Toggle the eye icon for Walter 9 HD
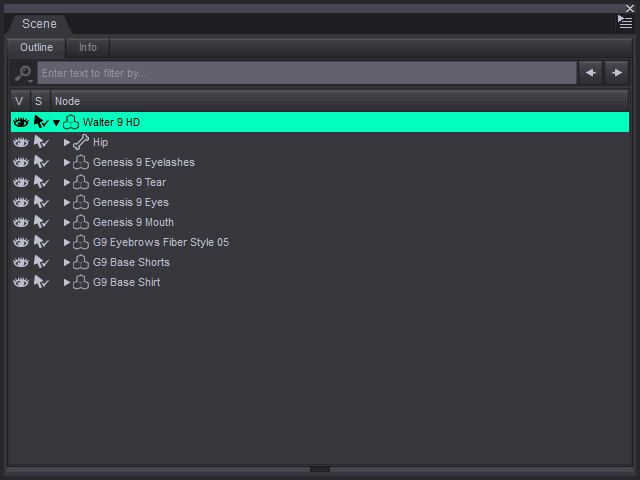640x480 pixels. coord(21,122)
